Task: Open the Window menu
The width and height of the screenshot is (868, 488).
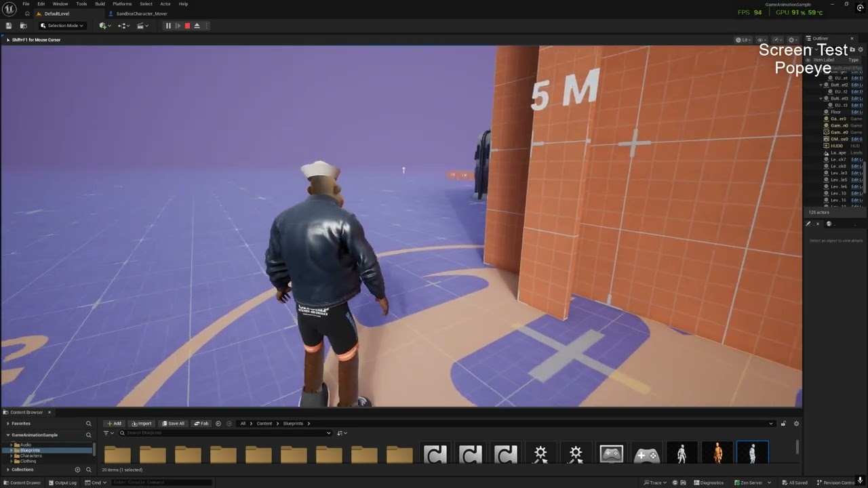Action: [60, 4]
